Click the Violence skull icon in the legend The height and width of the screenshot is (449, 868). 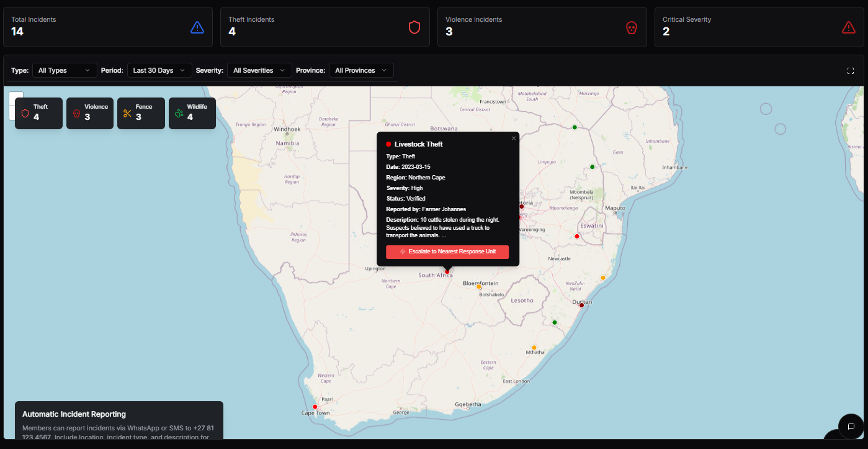pyautogui.click(x=76, y=114)
